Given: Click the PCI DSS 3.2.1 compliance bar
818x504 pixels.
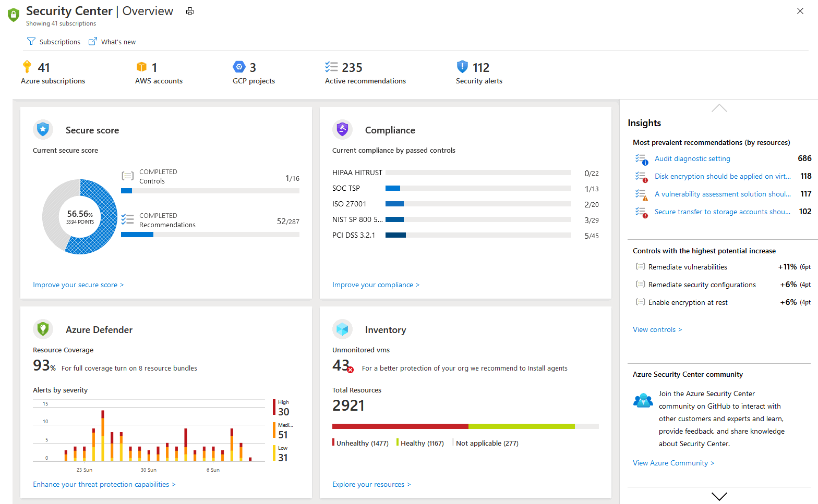Looking at the screenshot, I should pos(478,235).
